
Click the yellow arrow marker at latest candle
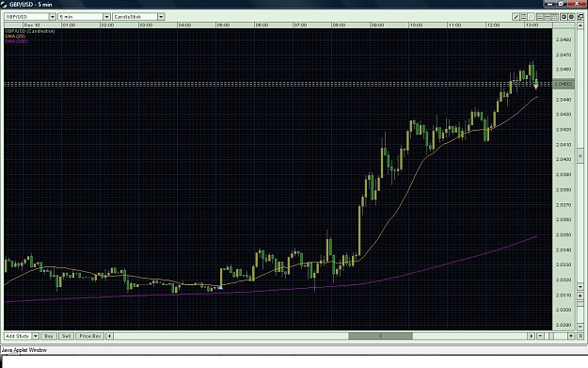coord(536,87)
